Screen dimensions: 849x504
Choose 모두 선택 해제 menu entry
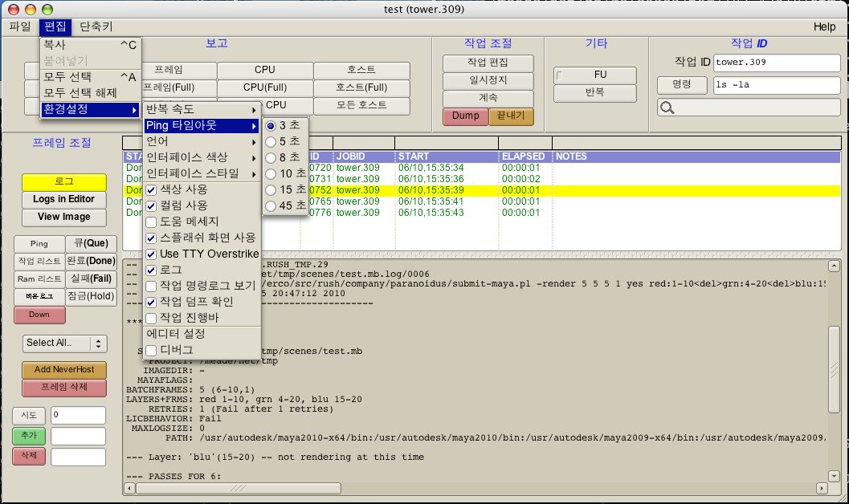click(91, 93)
